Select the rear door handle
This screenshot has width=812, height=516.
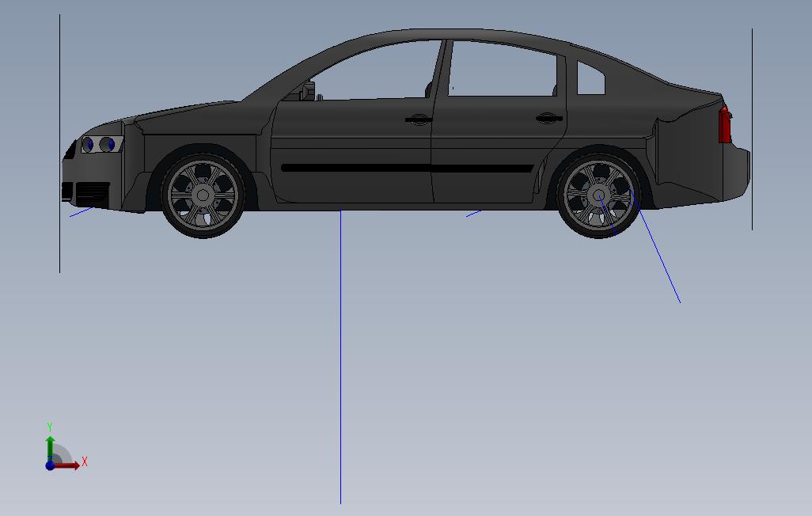click(549, 118)
